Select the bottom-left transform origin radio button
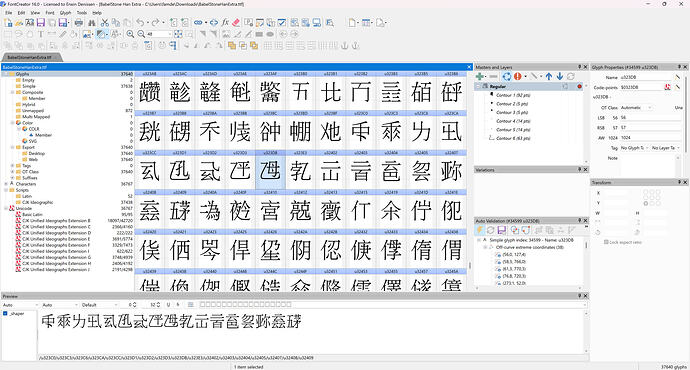 [x=646, y=204]
